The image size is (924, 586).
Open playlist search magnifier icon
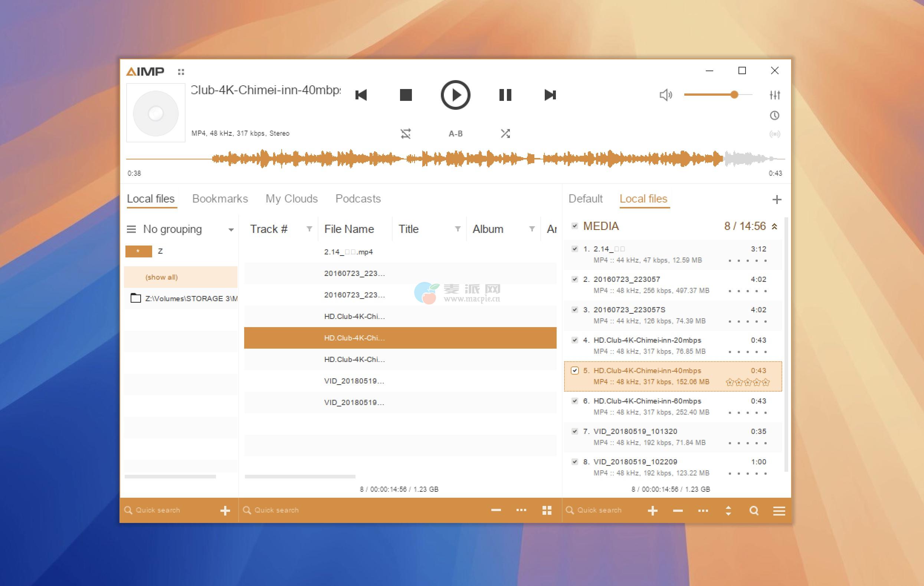tap(754, 510)
